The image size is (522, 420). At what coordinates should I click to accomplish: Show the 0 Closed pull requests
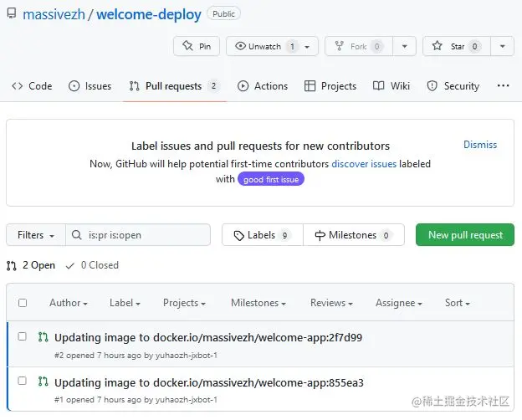click(92, 265)
